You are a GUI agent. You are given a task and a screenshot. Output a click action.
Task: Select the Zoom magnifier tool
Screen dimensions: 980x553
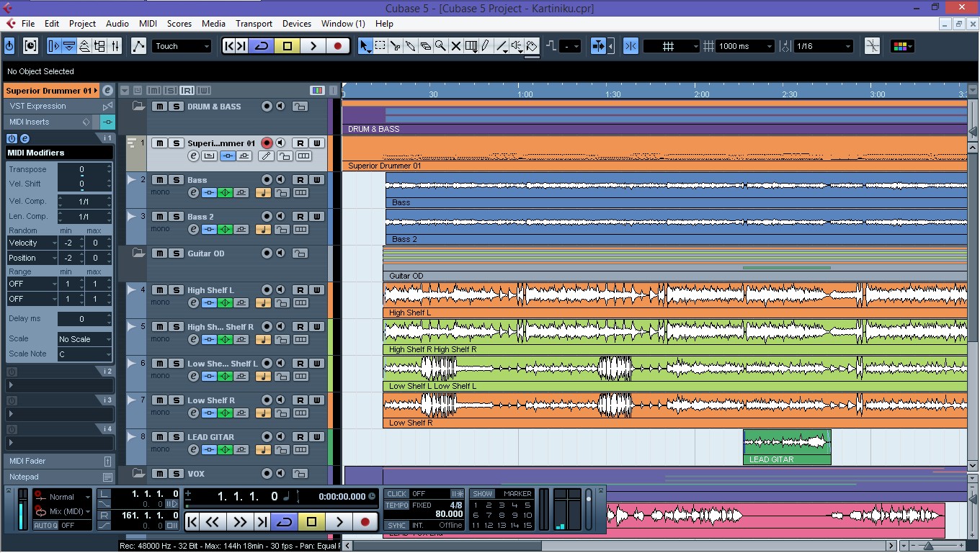click(440, 46)
